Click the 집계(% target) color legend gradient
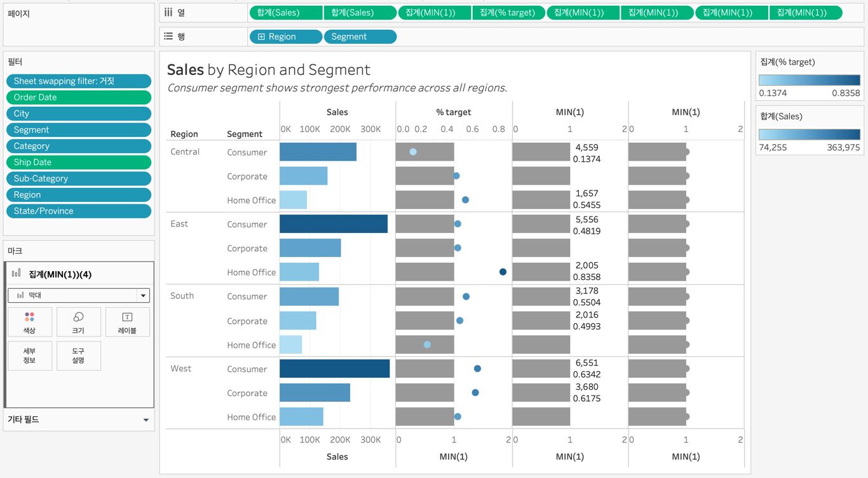The width and height of the screenshot is (868, 478). (x=809, y=80)
